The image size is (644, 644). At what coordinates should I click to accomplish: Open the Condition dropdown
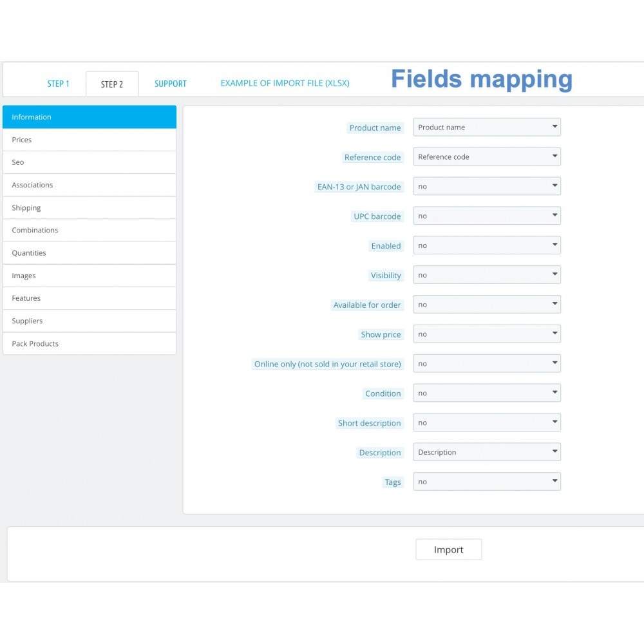pyautogui.click(x=487, y=393)
